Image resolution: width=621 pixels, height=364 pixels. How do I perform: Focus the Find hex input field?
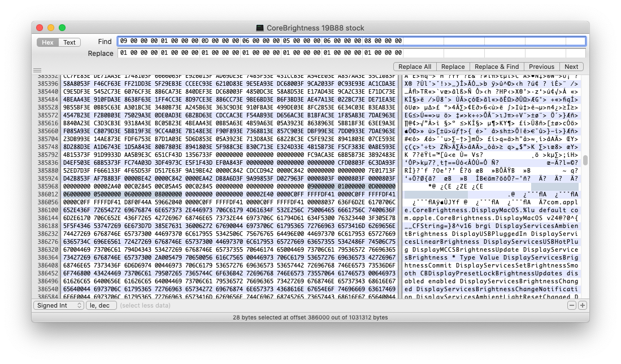click(x=351, y=41)
